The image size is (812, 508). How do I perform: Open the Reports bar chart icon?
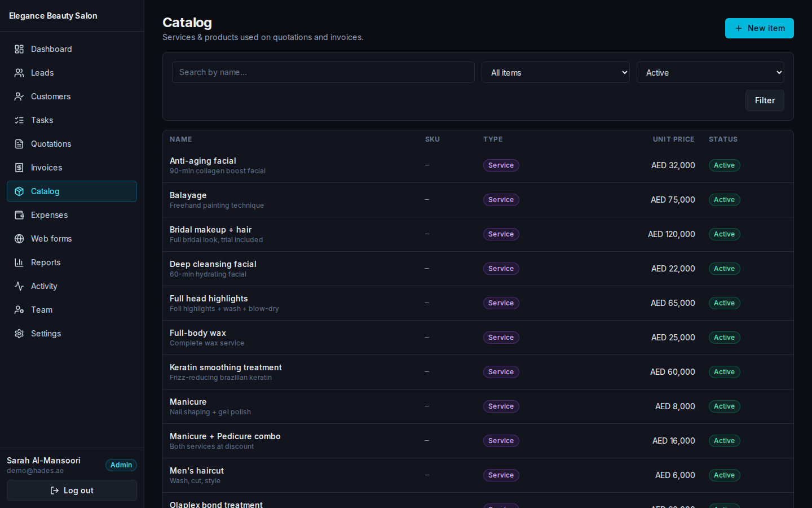19,262
